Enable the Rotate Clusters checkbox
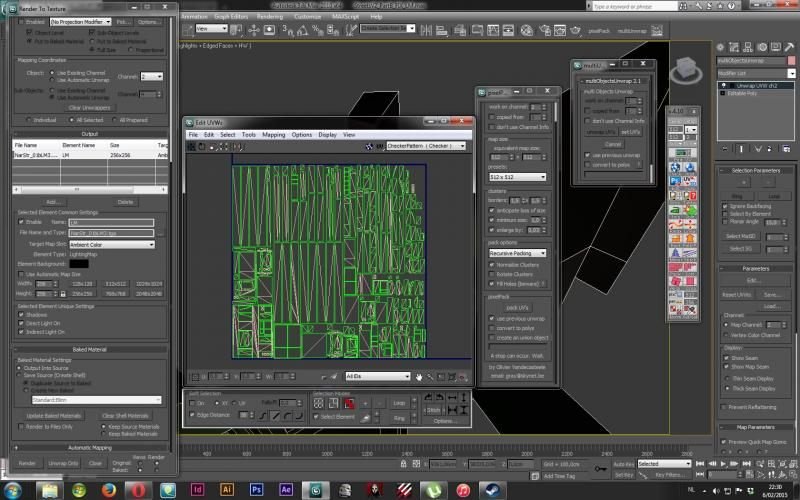The image size is (800, 500). (x=492, y=274)
